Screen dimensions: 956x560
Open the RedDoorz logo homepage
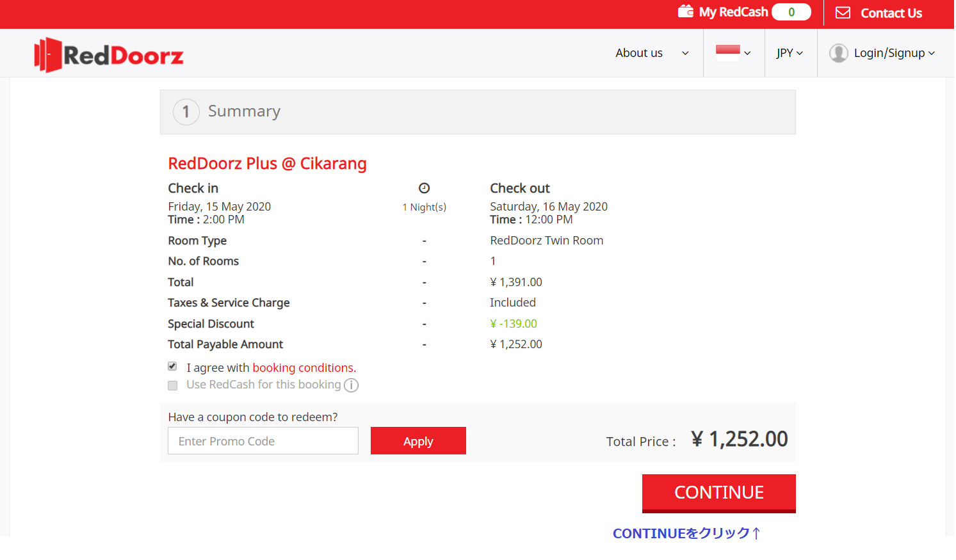(x=109, y=55)
